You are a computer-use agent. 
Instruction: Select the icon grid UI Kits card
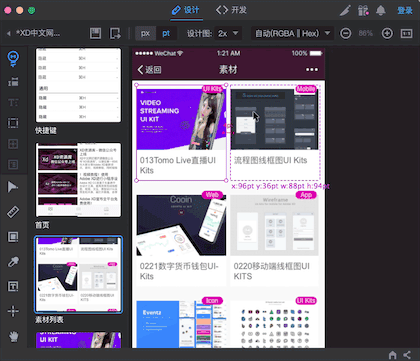(274, 324)
